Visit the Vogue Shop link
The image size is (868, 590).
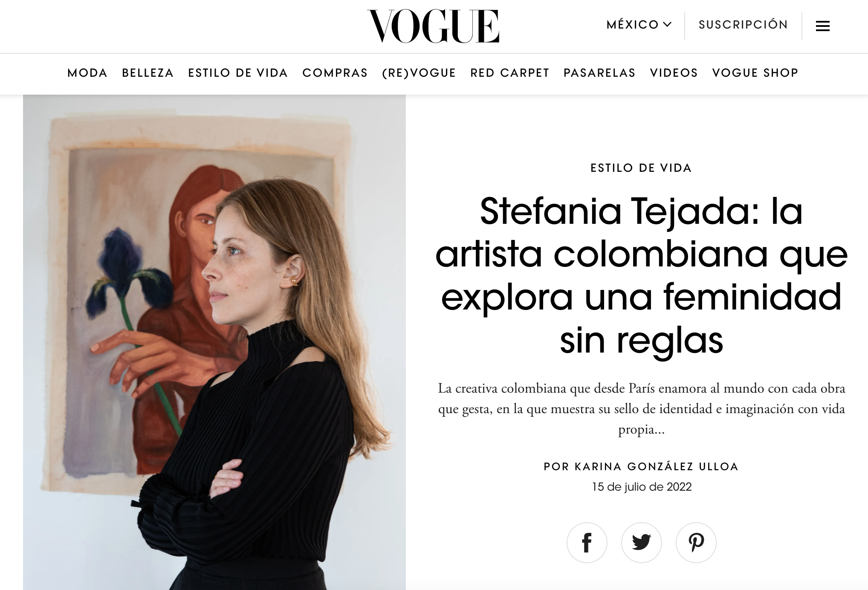pos(755,73)
